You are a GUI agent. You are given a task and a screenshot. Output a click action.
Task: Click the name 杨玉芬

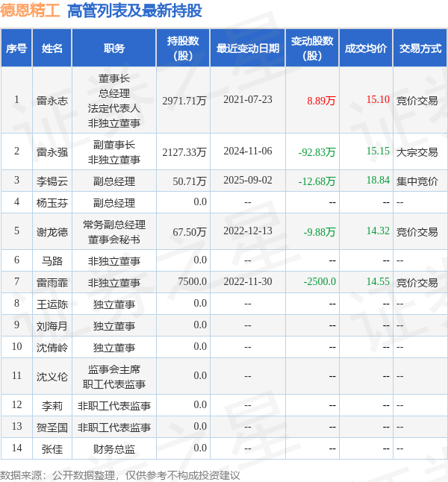[x=52, y=203]
